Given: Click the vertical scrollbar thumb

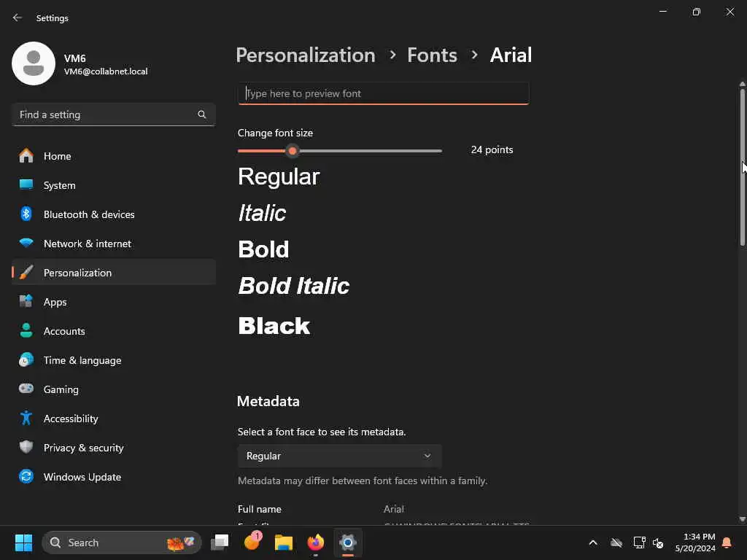Looking at the screenshot, I should tap(742, 167).
